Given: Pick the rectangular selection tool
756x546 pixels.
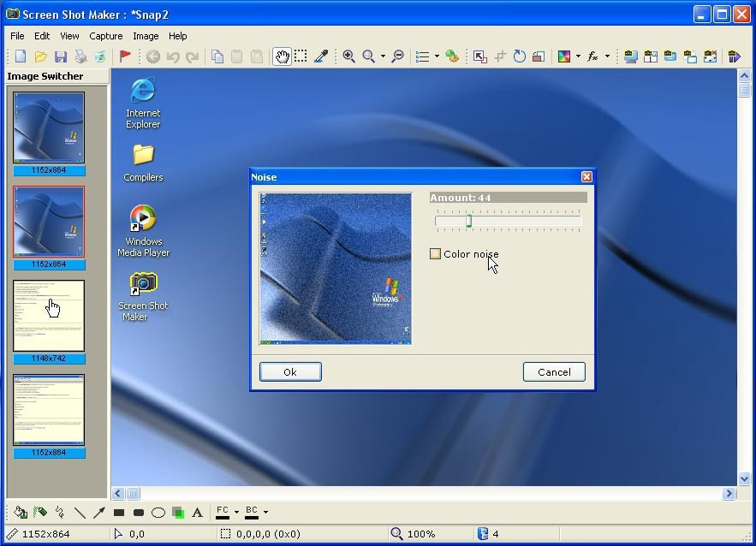Looking at the screenshot, I should coord(301,56).
